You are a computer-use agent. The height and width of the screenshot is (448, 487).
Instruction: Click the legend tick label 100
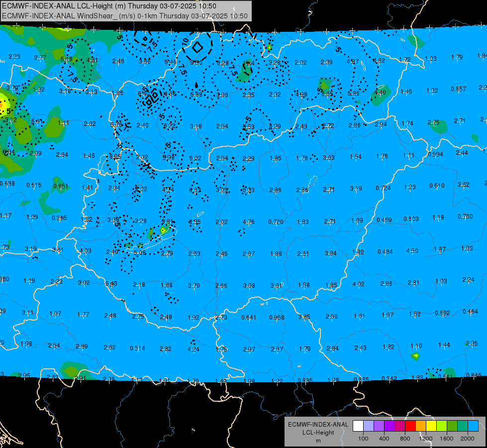(x=363, y=439)
